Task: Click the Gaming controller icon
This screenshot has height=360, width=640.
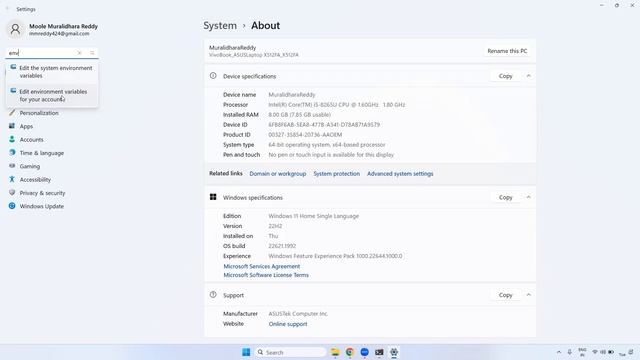Action: tap(12, 166)
